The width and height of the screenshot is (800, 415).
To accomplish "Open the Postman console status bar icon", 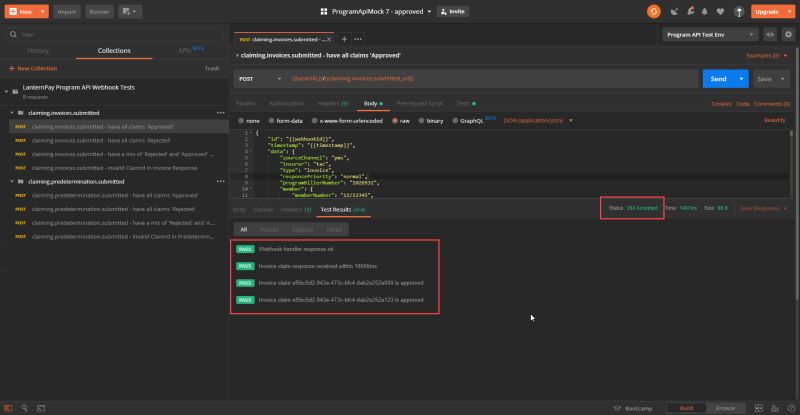I will tap(41, 408).
